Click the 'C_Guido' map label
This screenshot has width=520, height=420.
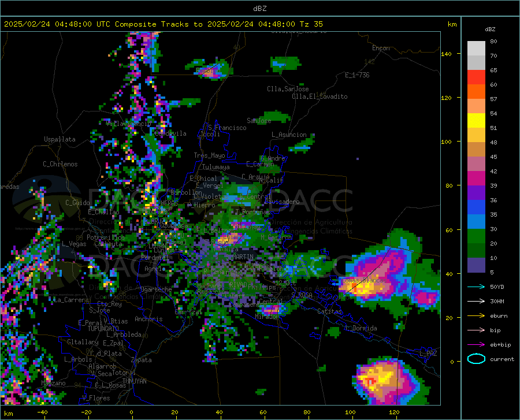[x=77, y=203]
